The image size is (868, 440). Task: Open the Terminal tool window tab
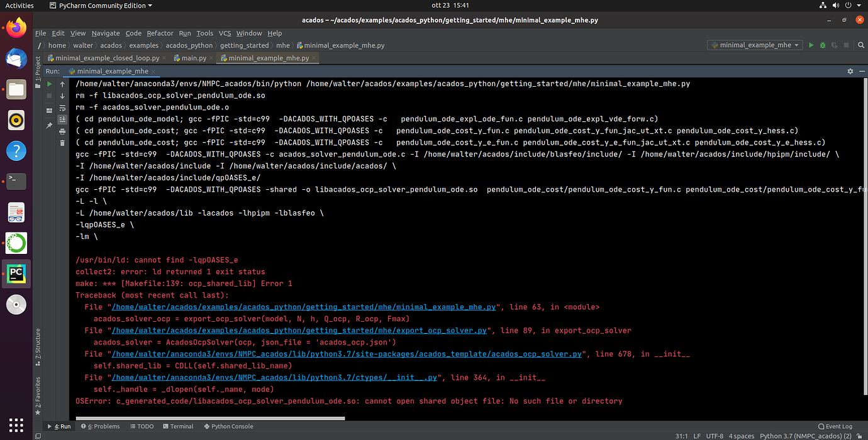[x=177, y=426]
